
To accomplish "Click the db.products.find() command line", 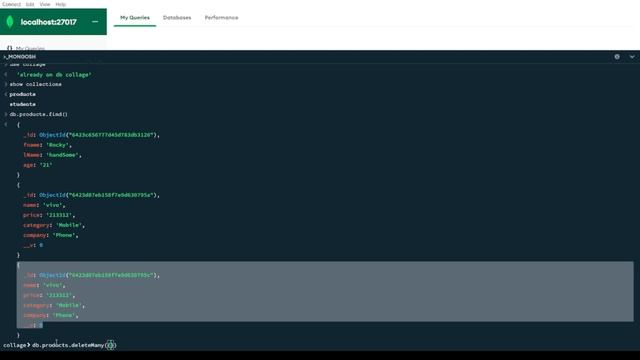I will [38, 114].
